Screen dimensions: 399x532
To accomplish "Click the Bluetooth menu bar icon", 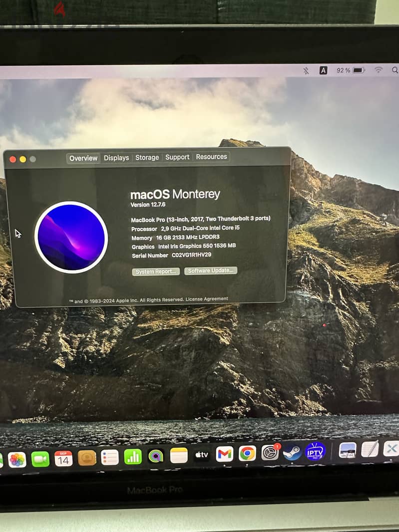I will [306, 70].
